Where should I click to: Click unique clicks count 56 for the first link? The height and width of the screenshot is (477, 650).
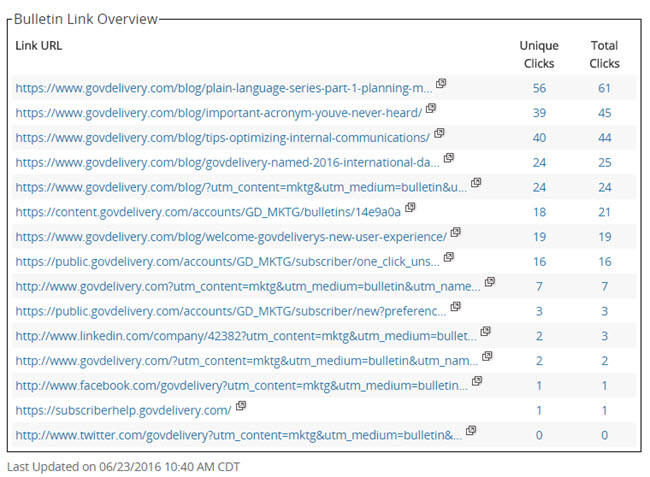point(539,88)
